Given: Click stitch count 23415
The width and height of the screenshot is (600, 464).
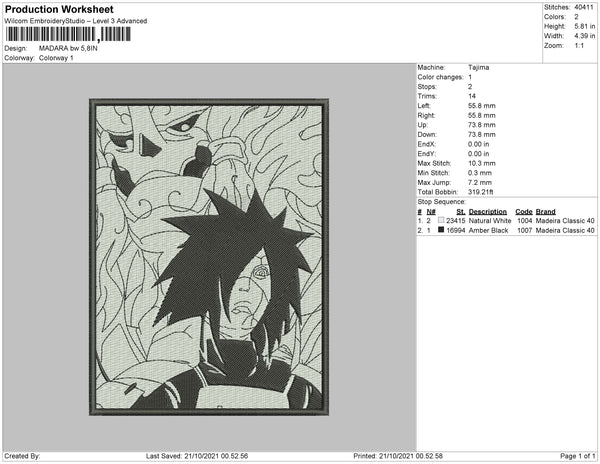Looking at the screenshot, I should coord(456,221).
